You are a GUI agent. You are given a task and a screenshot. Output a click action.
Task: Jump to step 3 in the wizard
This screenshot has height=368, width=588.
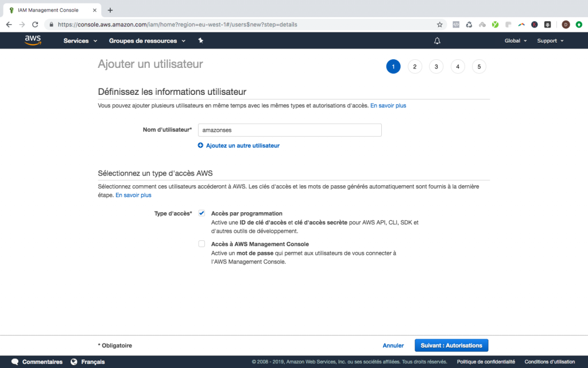pos(436,67)
